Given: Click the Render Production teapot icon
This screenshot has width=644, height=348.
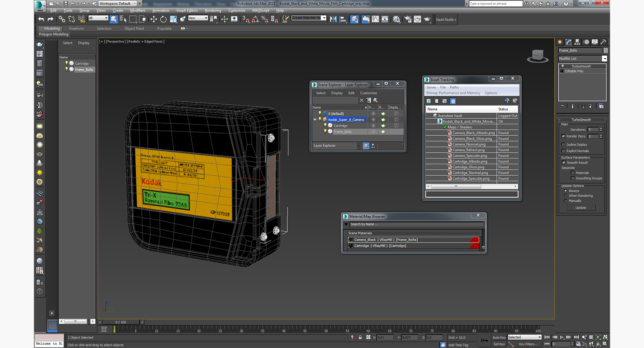Looking at the screenshot, I should 427,19.
